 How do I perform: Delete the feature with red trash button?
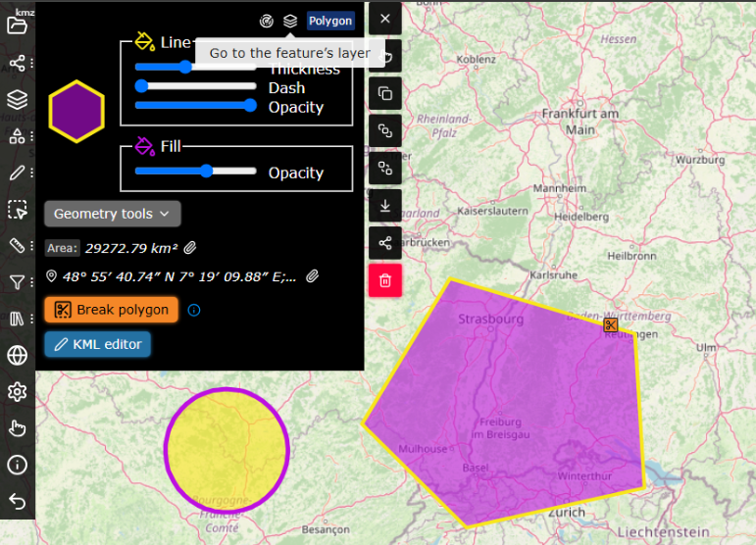coord(384,280)
